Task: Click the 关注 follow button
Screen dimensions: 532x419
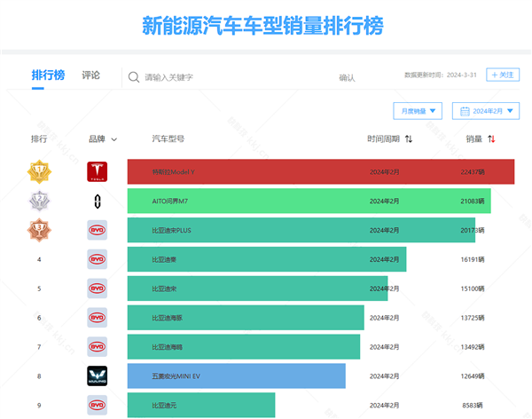Action: [x=502, y=75]
